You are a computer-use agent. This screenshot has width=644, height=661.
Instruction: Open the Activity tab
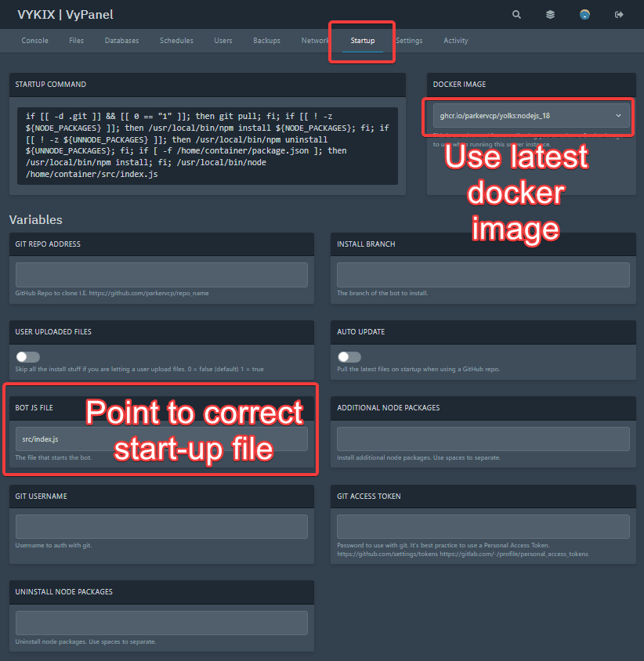[455, 41]
